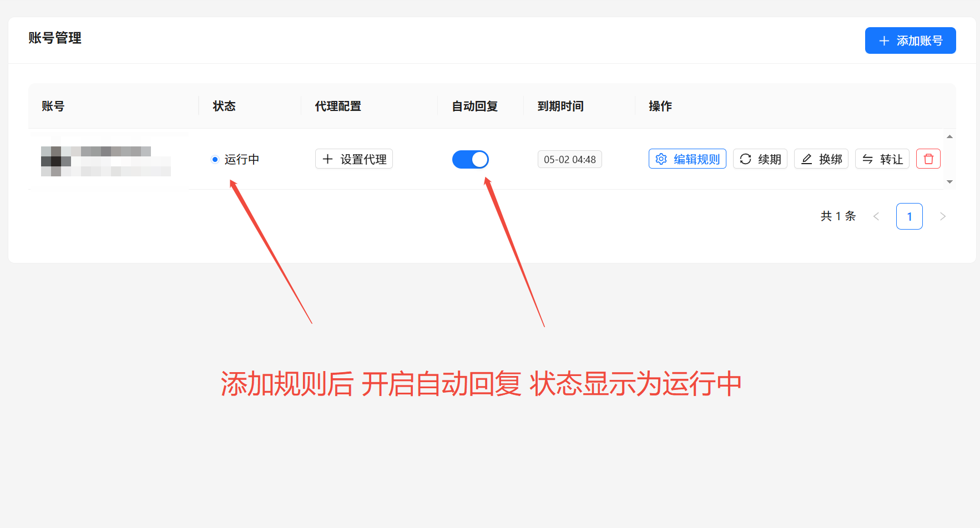The width and height of the screenshot is (980, 528).
Task: Click the gear icon in 编辑规则
Action: tap(661, 159)
